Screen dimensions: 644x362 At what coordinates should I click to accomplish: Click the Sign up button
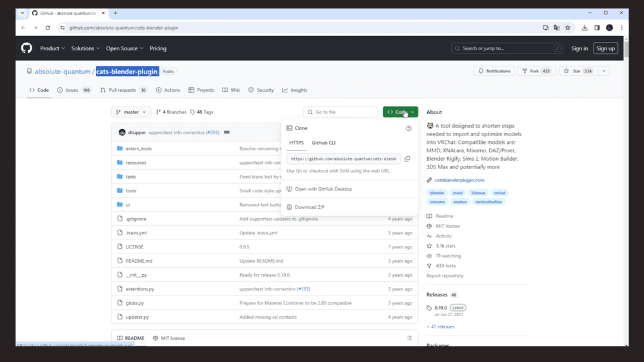pos(605,48)
